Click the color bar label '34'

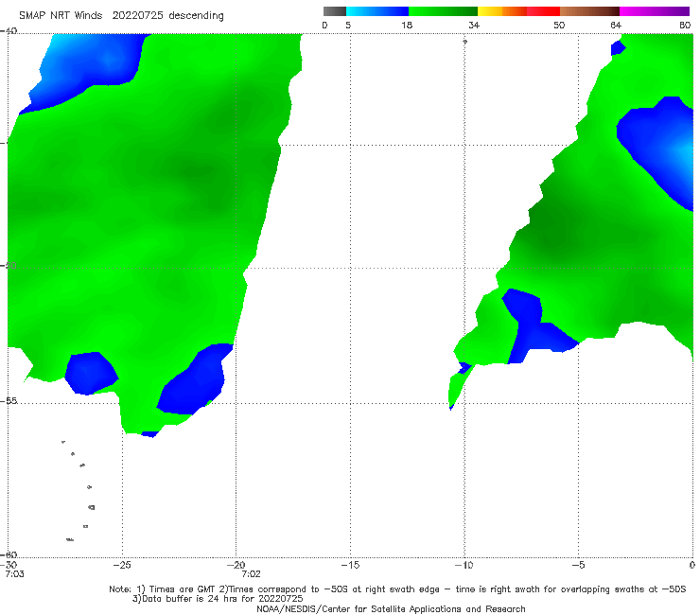tap(474, 25)
